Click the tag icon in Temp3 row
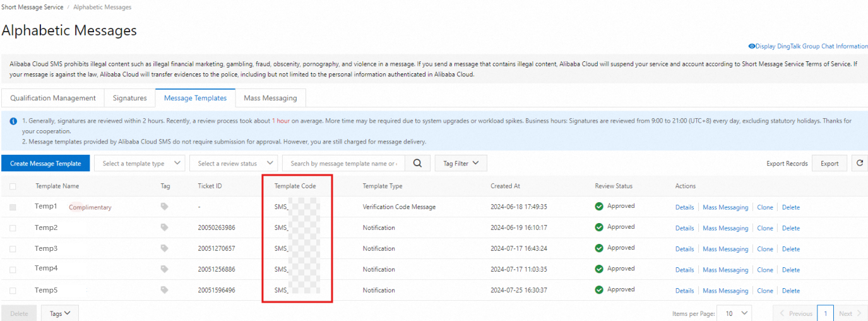This screenshot has height=321, width=868. tap(165, 248)
